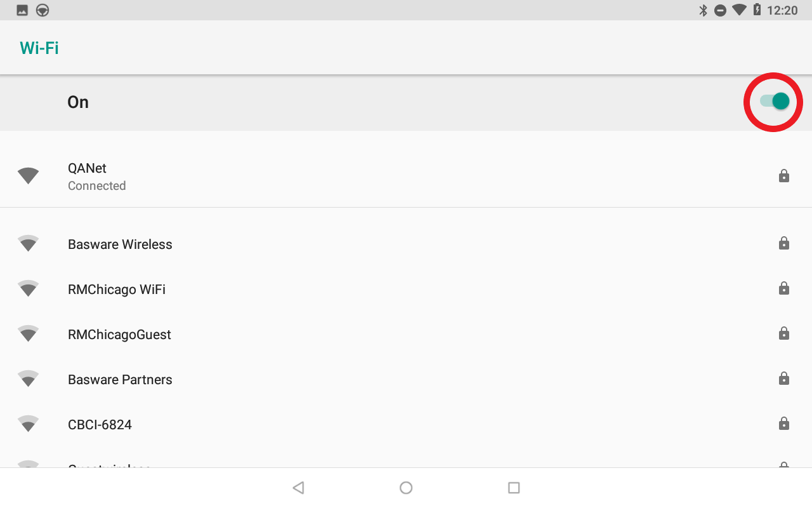This screenshot has height=508, width=812.
Task: Tap the Basware Wireless signal strength icon
Action: pyautogui.click(x=28, y=244)
